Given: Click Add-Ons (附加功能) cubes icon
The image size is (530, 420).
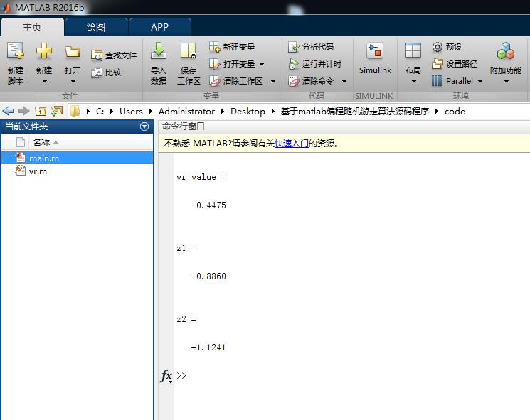Looking at the screenshot, I should pyautogui.click(x=506, y=50).
